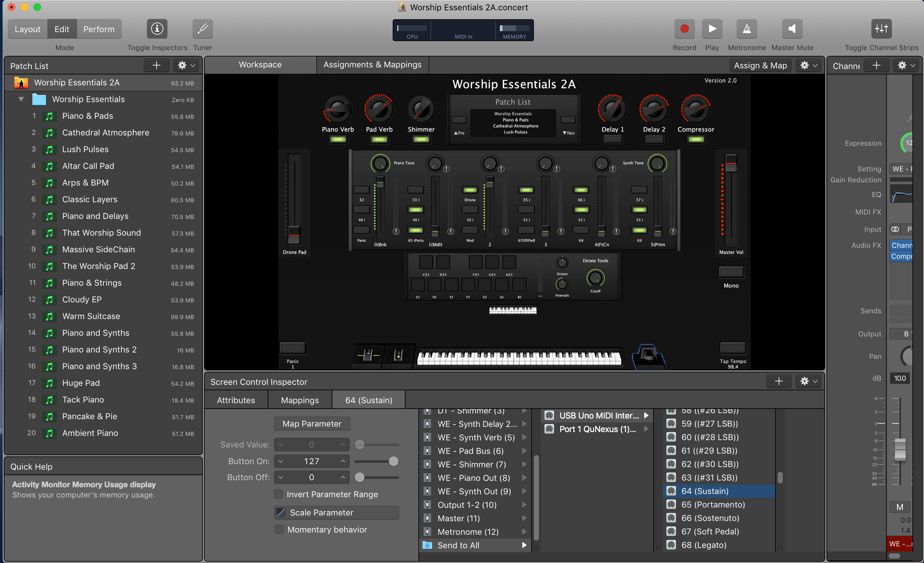Click Toggle Inspectors
Viewport: 924px width, 563px height.
tap(157, 29)
